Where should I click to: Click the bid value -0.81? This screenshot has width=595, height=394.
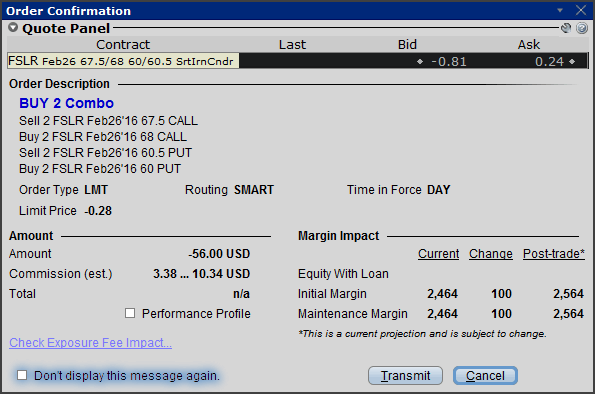(x=449, y=61)
